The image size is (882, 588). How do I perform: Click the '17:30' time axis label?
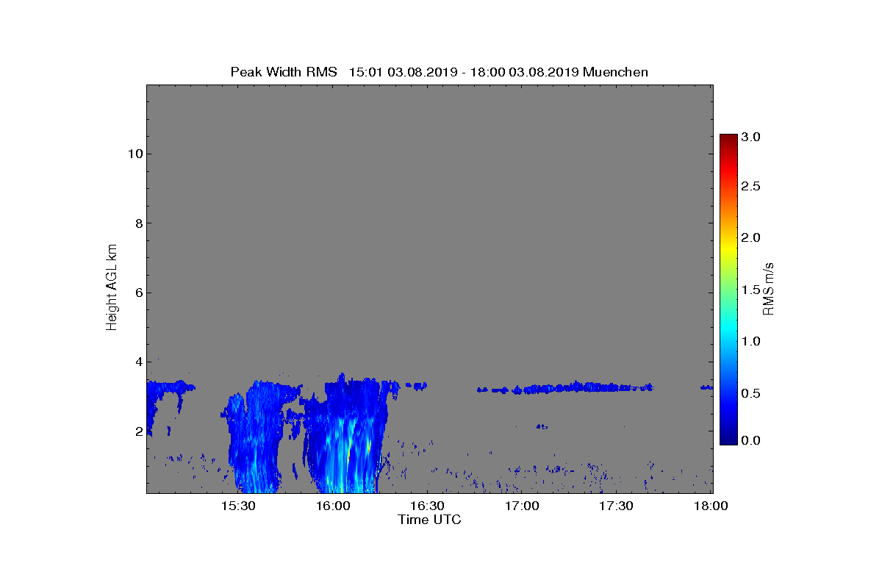coord(616,506)
